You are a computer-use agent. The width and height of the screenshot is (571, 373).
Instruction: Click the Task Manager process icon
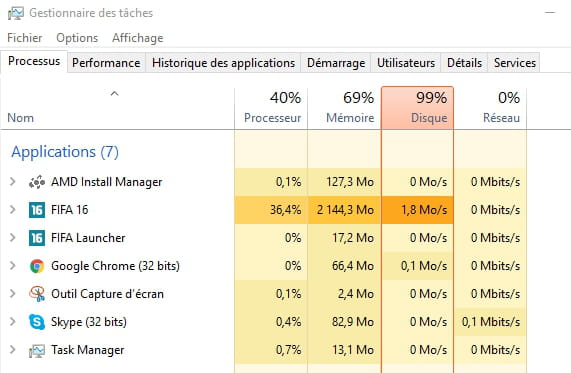click(x=37, y=350)
